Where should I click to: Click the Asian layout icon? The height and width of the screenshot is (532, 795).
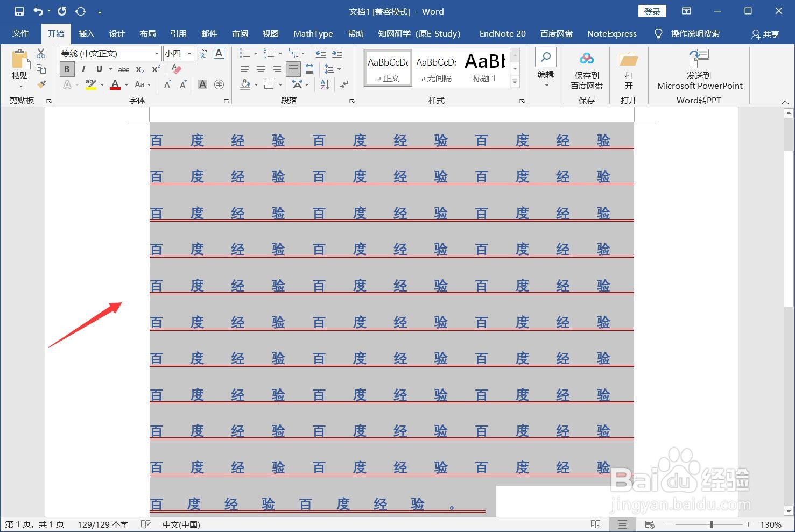297,84
